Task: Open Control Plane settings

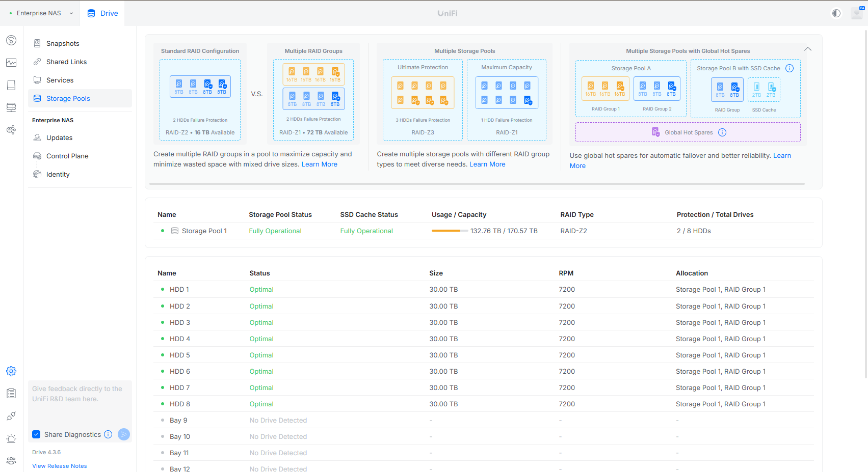Action: click(80, 156)
